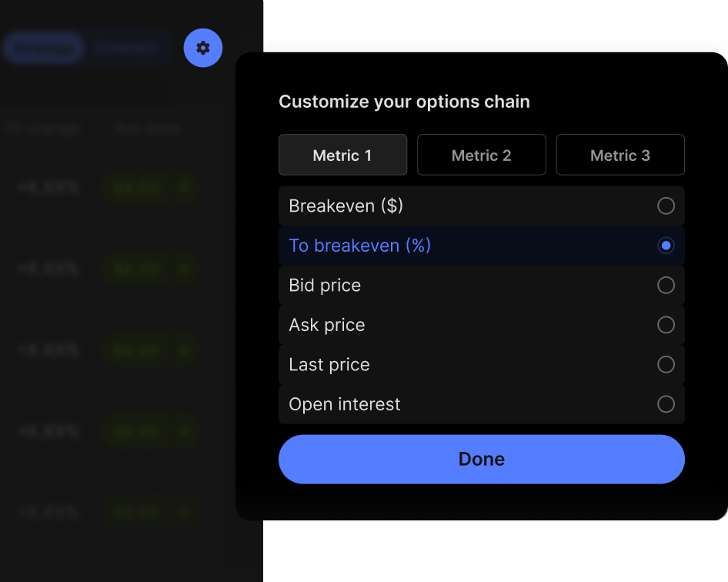Select Last price radio option
The image size is (728, 582).
point(666,365)
